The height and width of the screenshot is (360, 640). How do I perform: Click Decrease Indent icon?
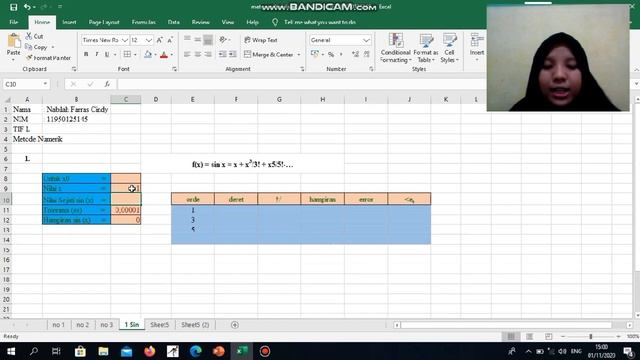[x=222, y=54]
